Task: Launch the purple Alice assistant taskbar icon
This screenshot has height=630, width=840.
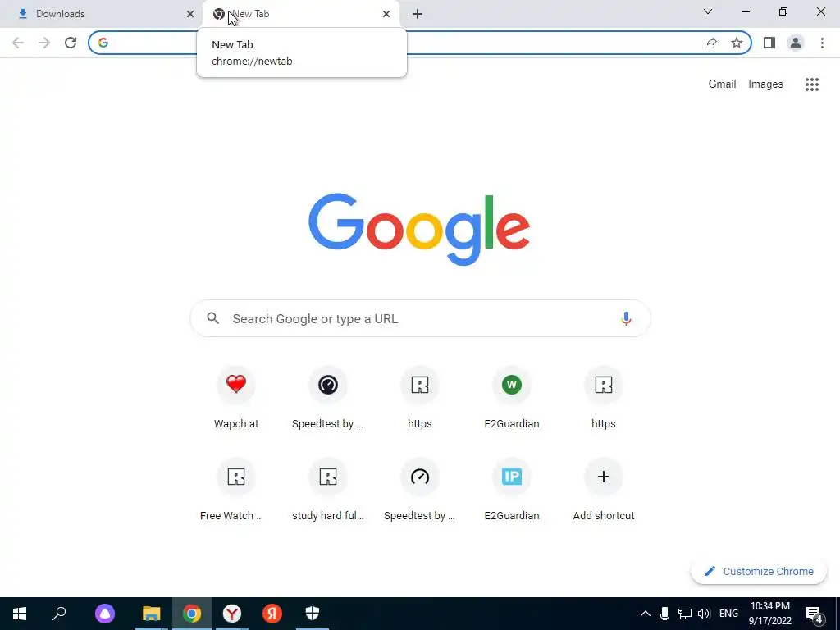Action: [105, 614]
